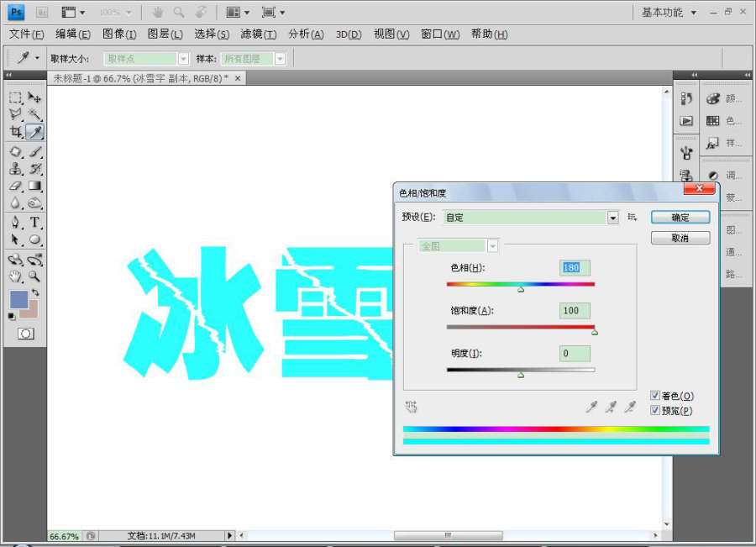Open the 图像(I) menu

119,34
